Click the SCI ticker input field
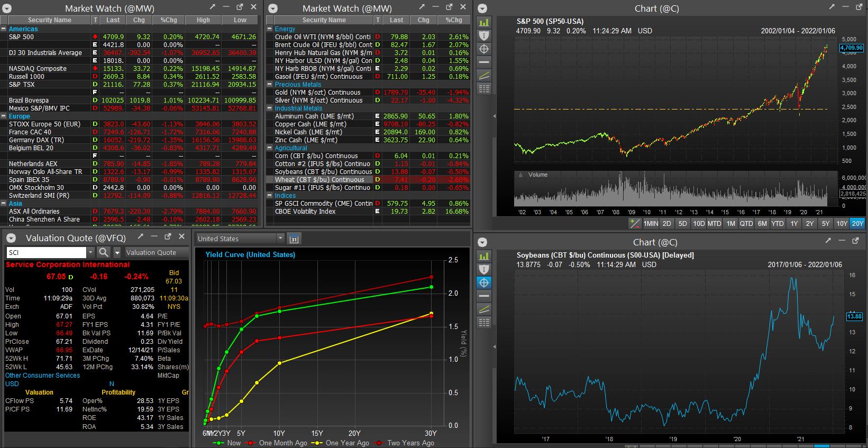Image resolution: width=868 pixels, height=448 pixels. point(47,253)
